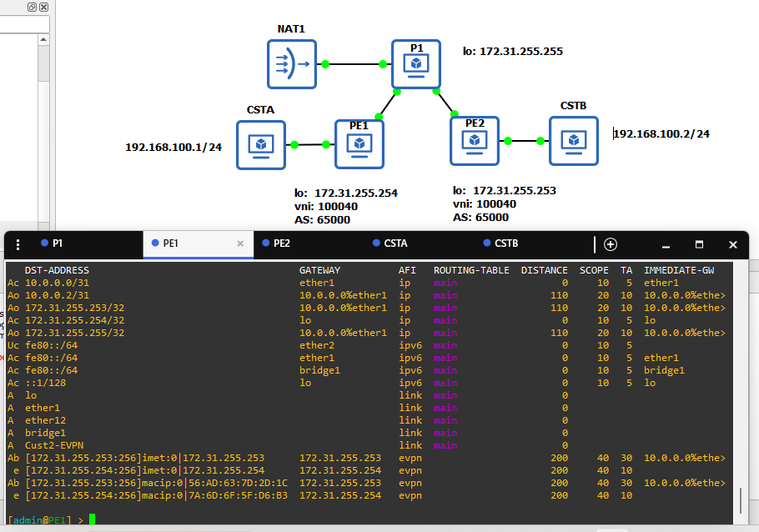This screenshot has height=532, width=759.
Task: Close the PE1 console tab
Action: pos(240,243)
